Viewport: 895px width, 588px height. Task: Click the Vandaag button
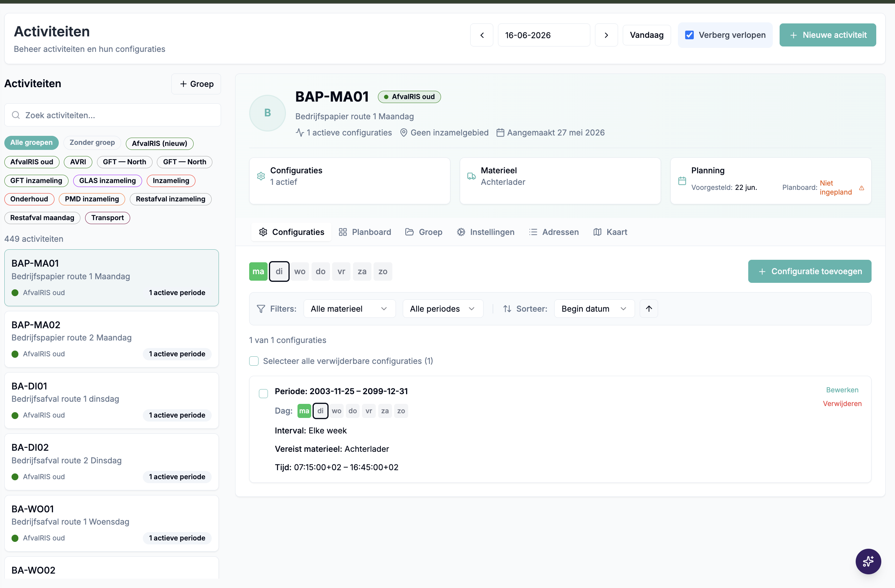coord(647,35)
